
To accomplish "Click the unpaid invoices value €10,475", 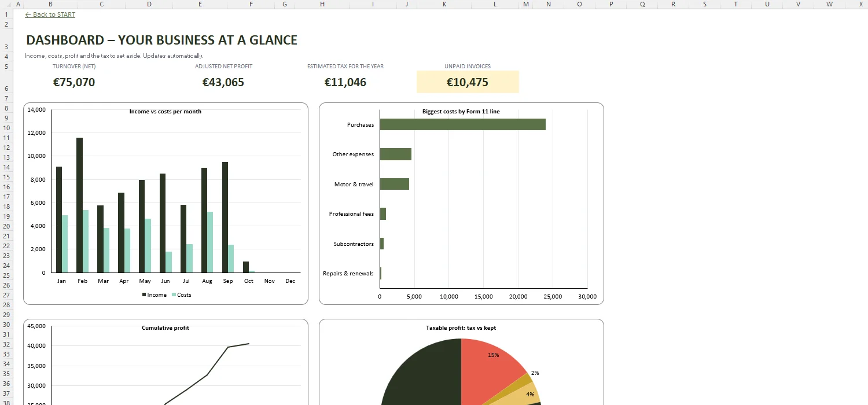I will pyautogui.click(x=468, y=82).
